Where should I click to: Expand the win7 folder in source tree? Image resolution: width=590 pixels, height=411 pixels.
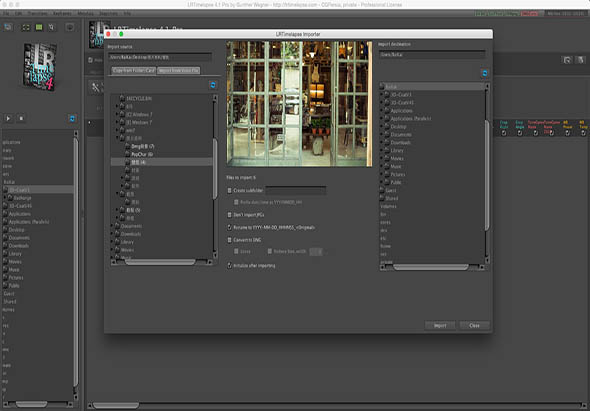pos(117,130)
